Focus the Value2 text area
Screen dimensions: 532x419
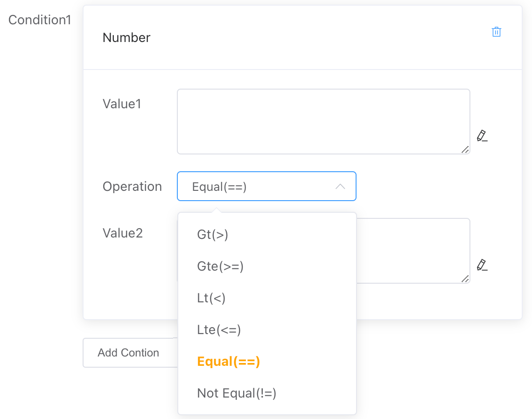(x=413, y=251)
